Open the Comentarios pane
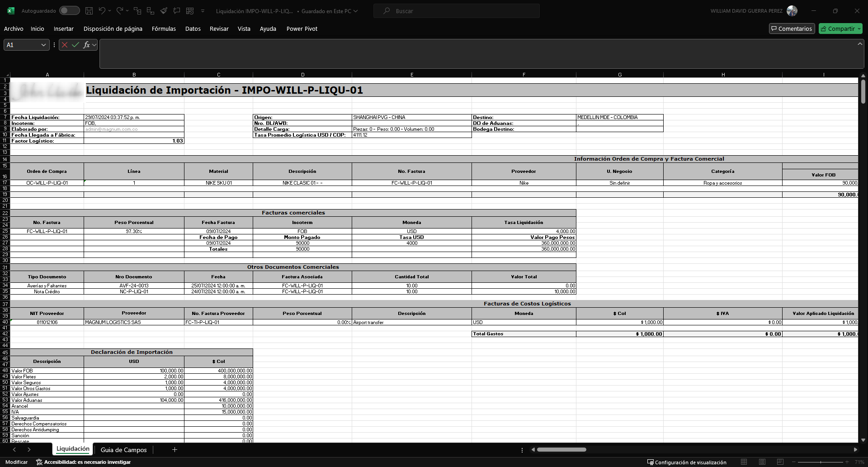Image resolution: width=868 pixels, height=467 pixels. point(792,29)
